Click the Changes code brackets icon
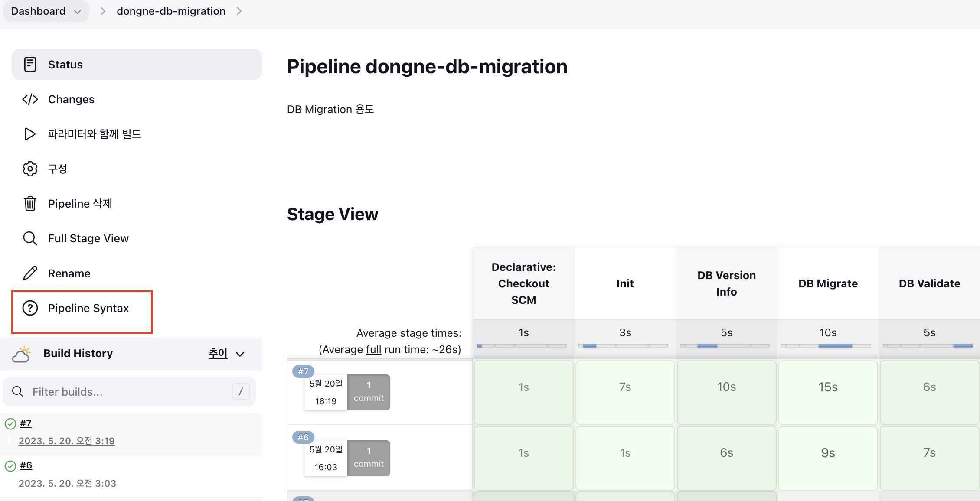The height and width of the screenshot is (501, 980). point(30,99)
